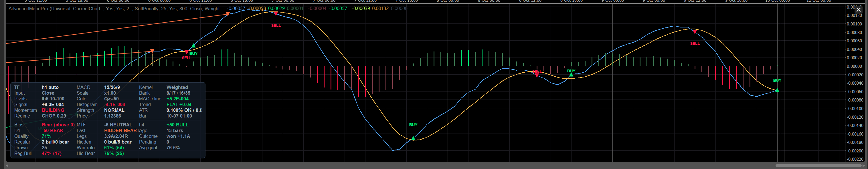The width and height of the screenshot is (868, 169).
Task: Click the left scroll arrow on the bottom scrollbar
Action: (7, 166)
